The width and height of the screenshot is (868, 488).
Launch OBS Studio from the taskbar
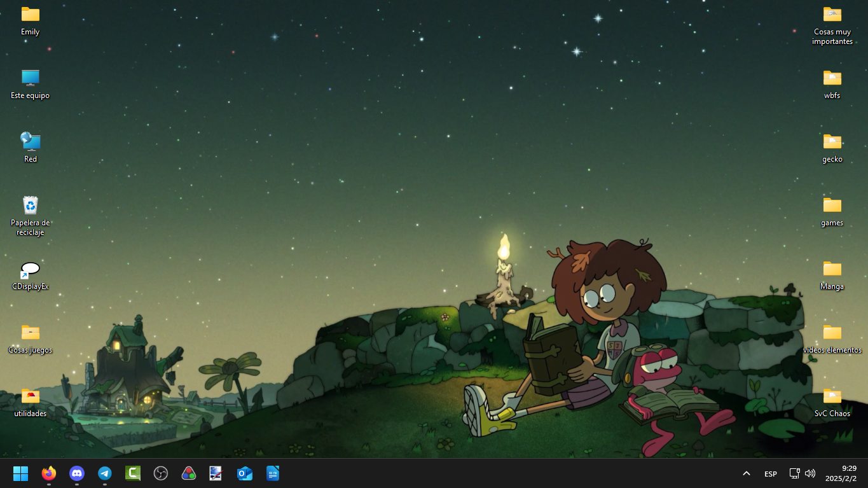tap(161, 473)
